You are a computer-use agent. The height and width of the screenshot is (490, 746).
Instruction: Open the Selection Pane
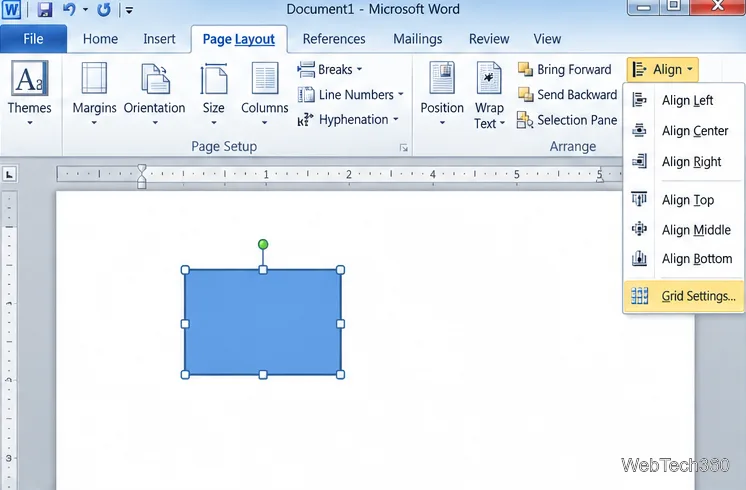[567, 120]
